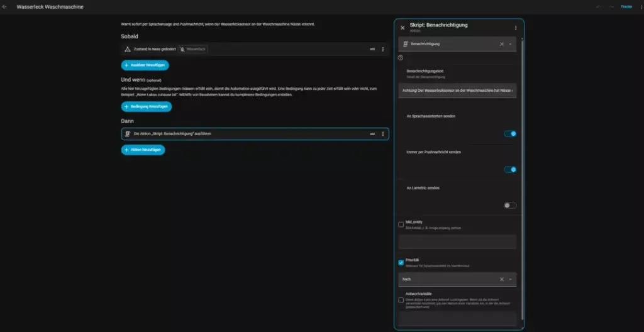Go back with the top-left arrow
Image resolution: width=644 pixels, height=332 pixels.
coord(4,7)
